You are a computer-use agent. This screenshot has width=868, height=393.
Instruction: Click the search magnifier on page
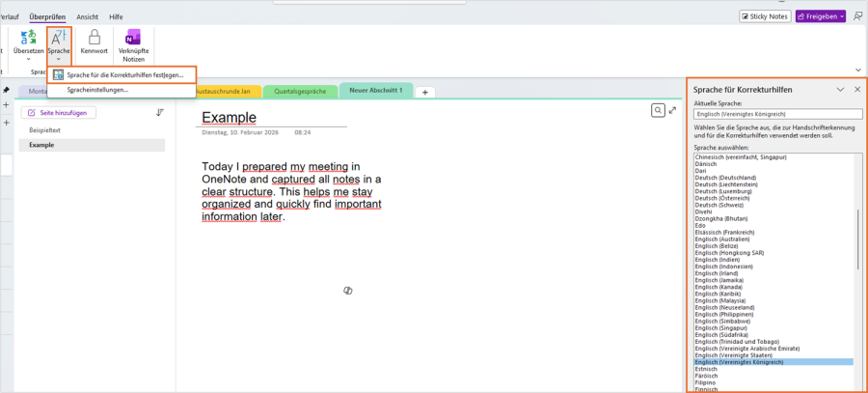(658, 110)
